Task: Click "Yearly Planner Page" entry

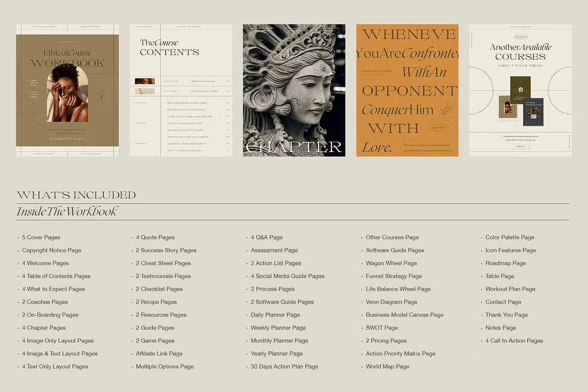Action: point(277,354)
